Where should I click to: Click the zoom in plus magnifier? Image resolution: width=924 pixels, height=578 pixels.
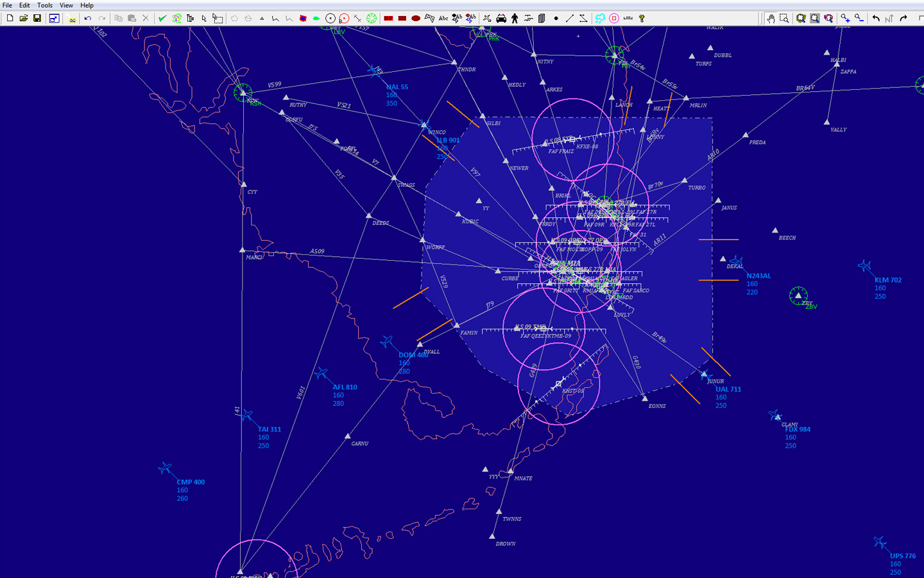click(x=845, y=18)
